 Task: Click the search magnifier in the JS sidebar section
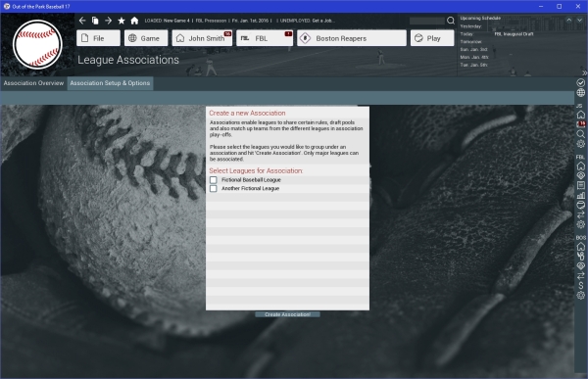pyautogui.click(x=580, y=134)
